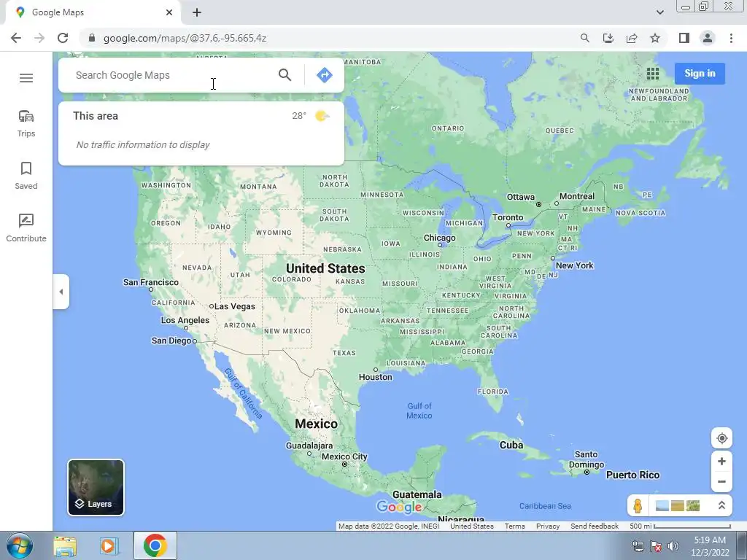Click the Puerto Rico label

(x=632, y=475)
